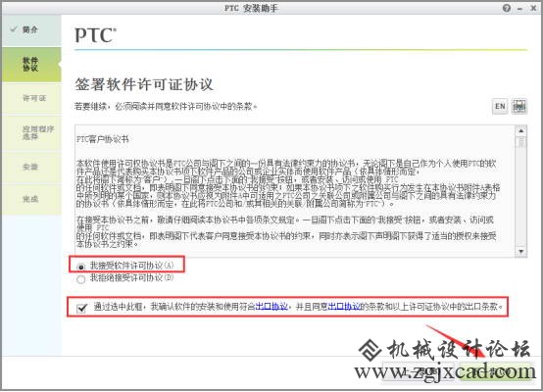
Task: Click the agreement scrollbar down arrow
Action: pyautogui.click(x=520, y=252)
